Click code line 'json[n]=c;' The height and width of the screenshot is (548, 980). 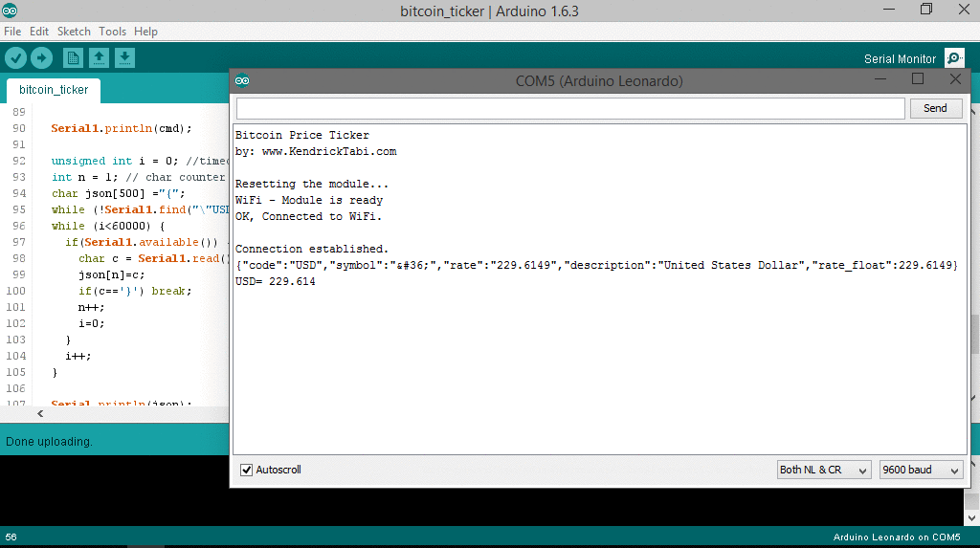111,274
